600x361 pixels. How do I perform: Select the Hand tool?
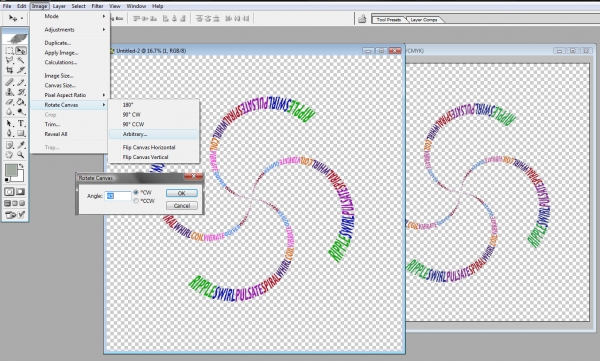pos(9,155)
